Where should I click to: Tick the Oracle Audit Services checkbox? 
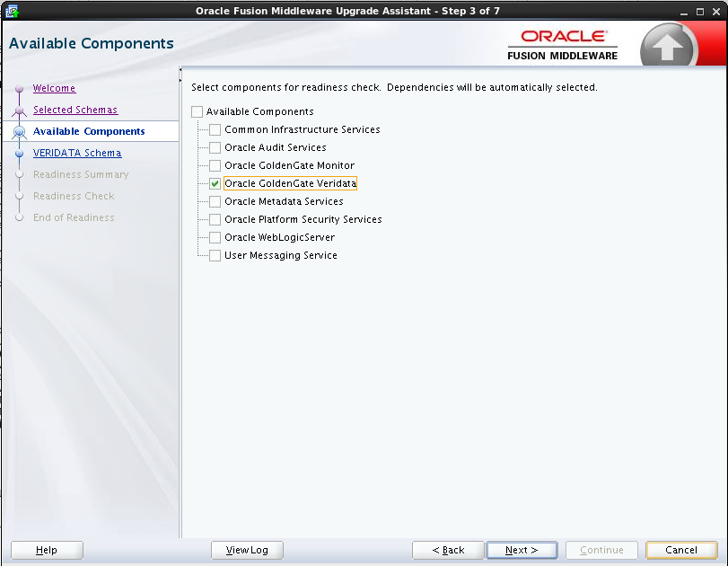point(215,147)
